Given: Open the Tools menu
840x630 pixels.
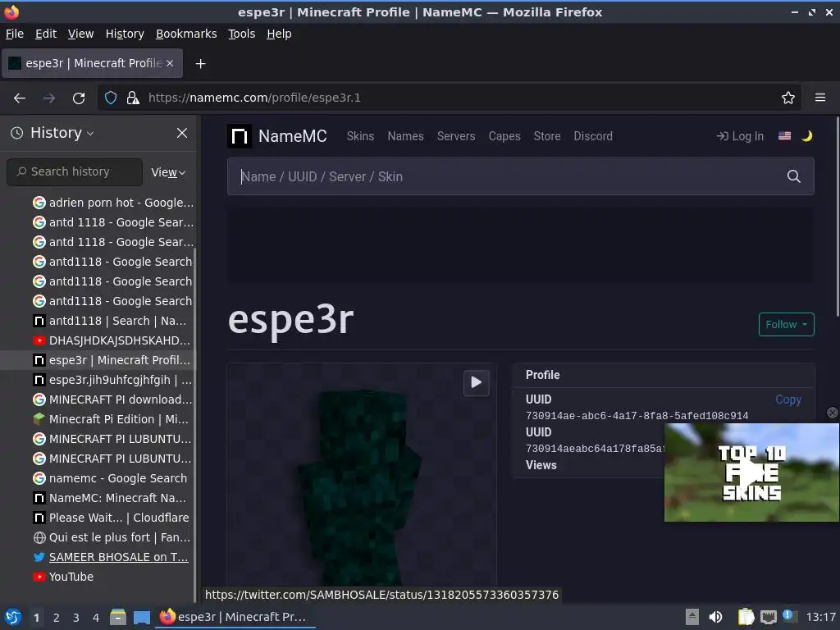Looking at the screenshot, I should pyautogui.click(x=242, y=34).
